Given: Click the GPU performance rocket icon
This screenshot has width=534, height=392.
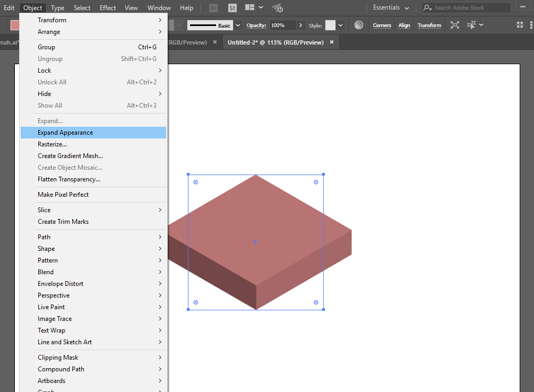Looking at the screenshot, I should tap(277, 8).
